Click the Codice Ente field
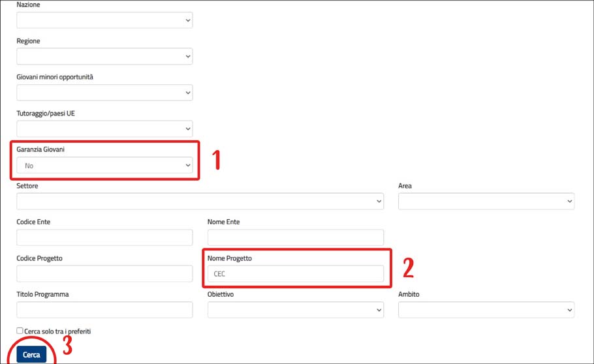The height and width of the screenshot is (364, 594). (104, 237)
